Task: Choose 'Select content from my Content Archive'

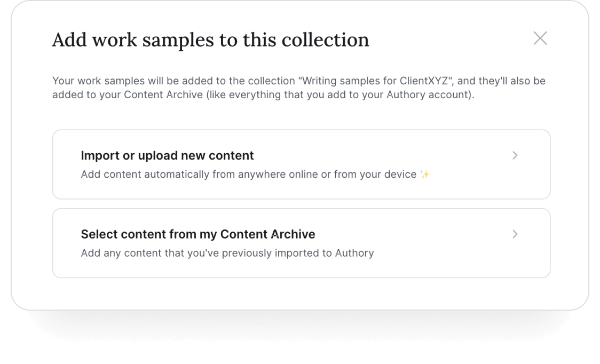Action: pyautogui.click(x=301, y=243)
